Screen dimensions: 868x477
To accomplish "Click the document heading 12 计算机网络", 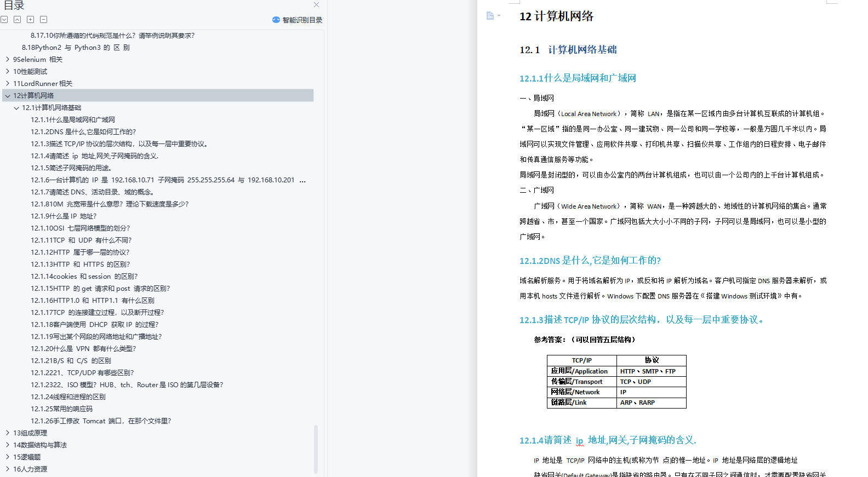I will (x=556, y=16).
